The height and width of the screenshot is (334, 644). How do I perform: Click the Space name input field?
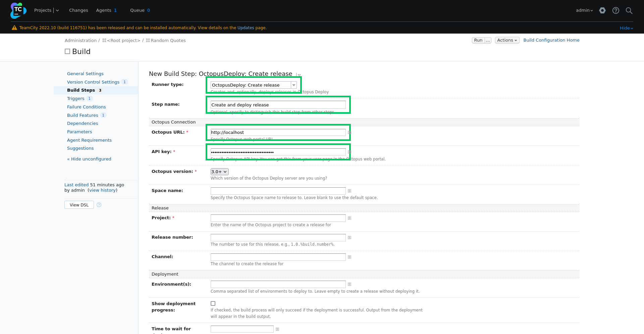tap(278, 191)
